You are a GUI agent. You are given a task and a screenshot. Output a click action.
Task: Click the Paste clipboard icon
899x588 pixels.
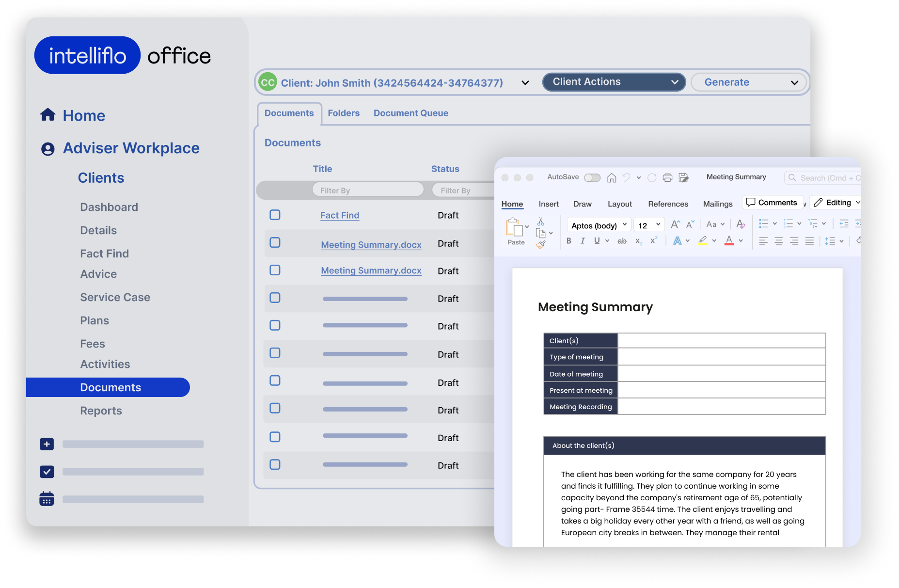pyautogui.click(x=514, y=227)
